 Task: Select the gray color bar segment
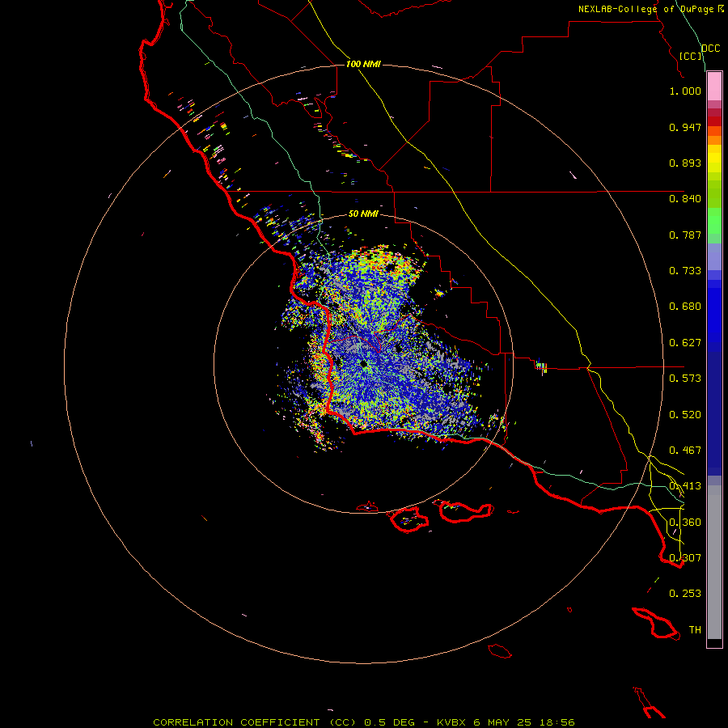point(714,562)
